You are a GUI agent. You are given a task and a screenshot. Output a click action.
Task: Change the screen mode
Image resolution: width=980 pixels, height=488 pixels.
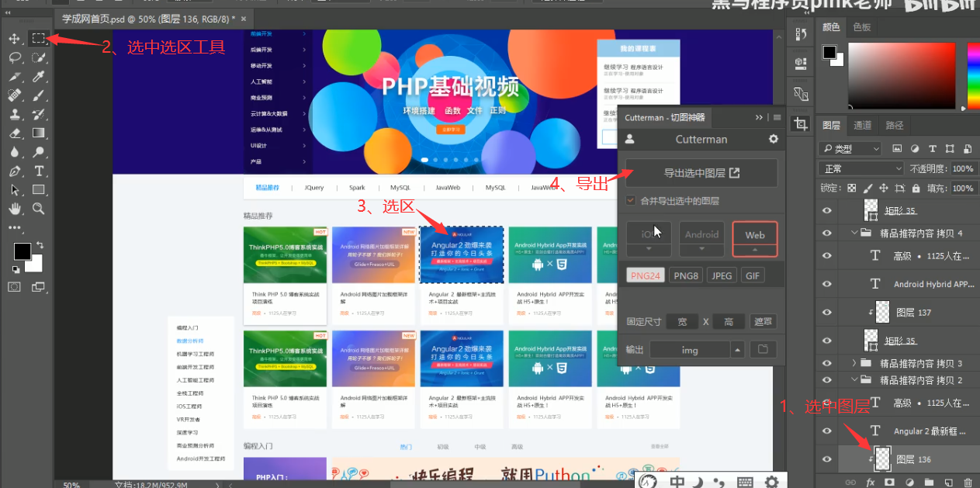point(38,287)
